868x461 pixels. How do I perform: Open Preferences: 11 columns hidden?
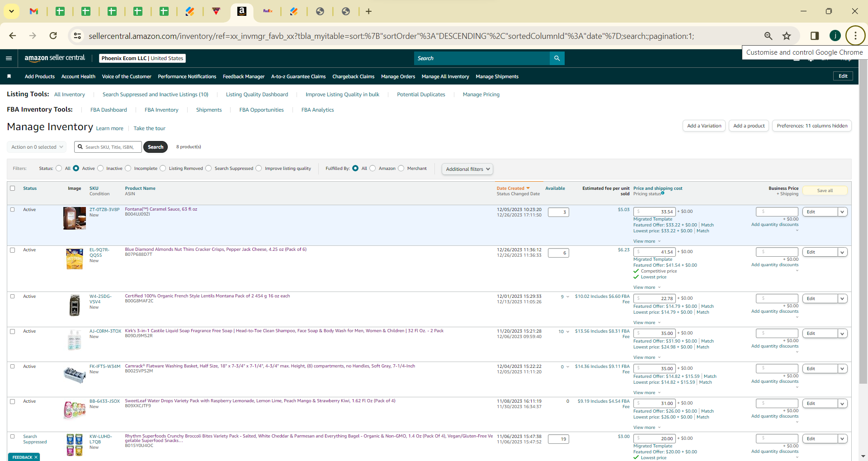coord(812,126)
